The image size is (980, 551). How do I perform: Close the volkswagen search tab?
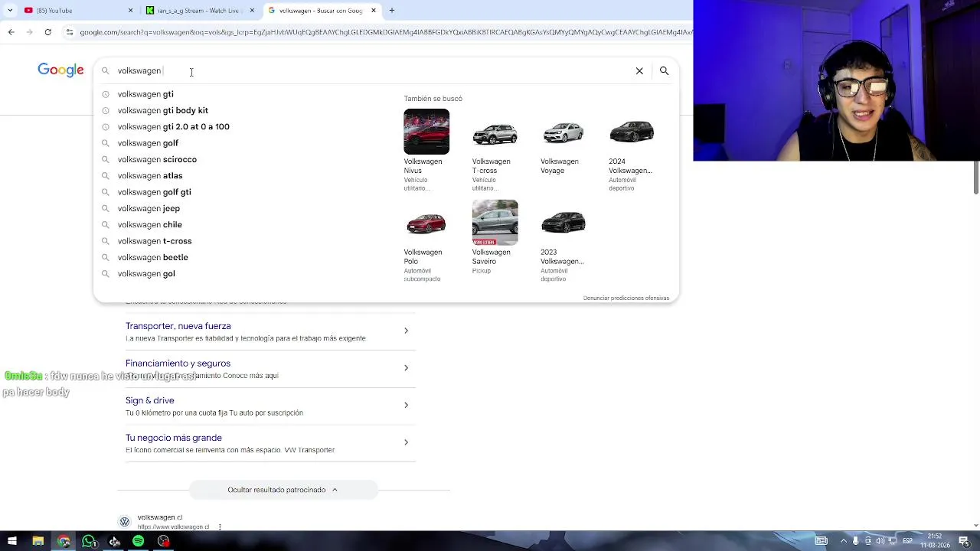coord(374,11)
